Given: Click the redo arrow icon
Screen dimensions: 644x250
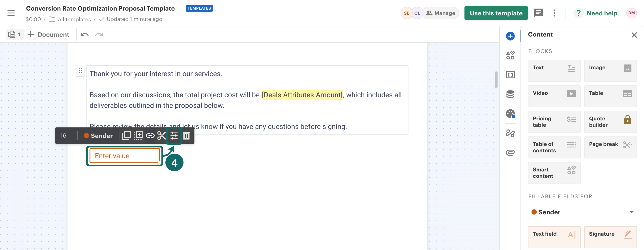Looking at the screenshot, I should point(99,34).
